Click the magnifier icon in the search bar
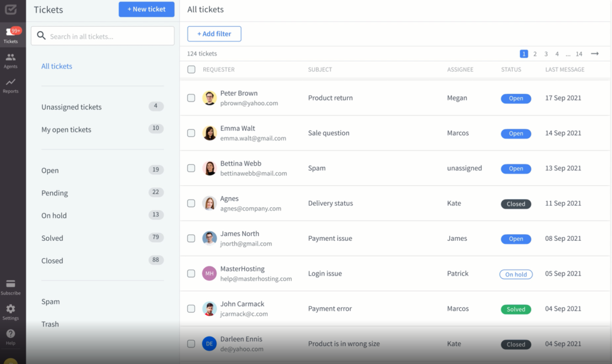Screen dimensions: 612x364 [x=41, y=35]
